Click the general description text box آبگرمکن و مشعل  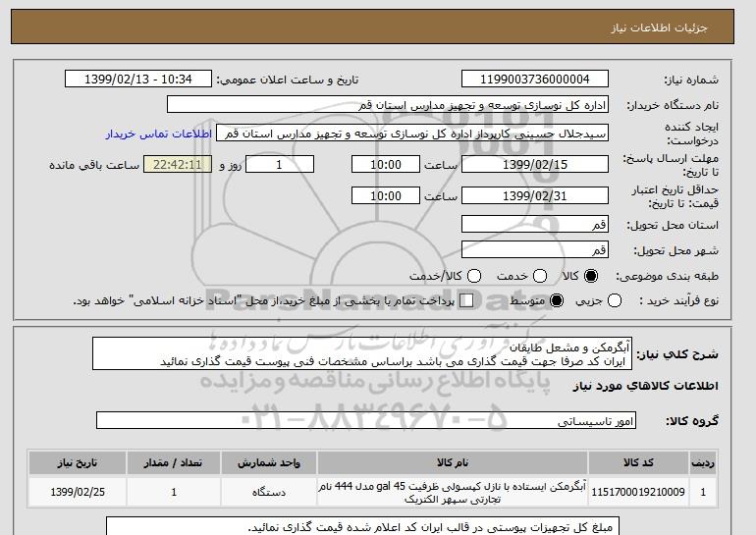pyautogui.click(x=362, y=354)
